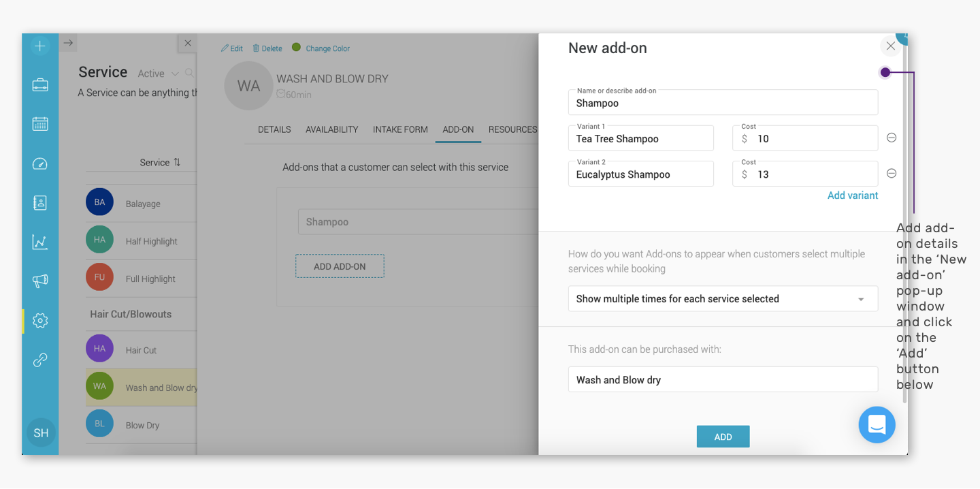This screenshot has width=980, height=489.
Task: Switch to the ADD-ON tab
Action: click(458, 129)
